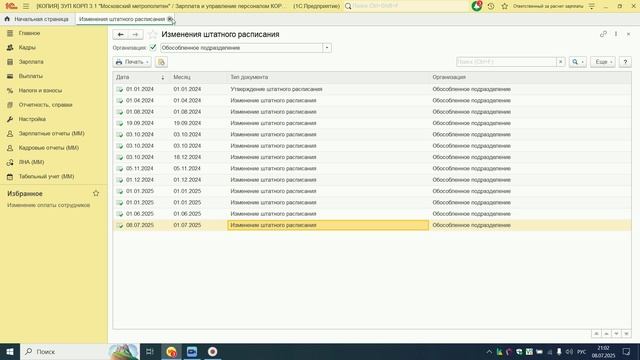This screenshot has height=360, width=640.
Task: Sort by the Тип документа column header
Action: [329, 77]
